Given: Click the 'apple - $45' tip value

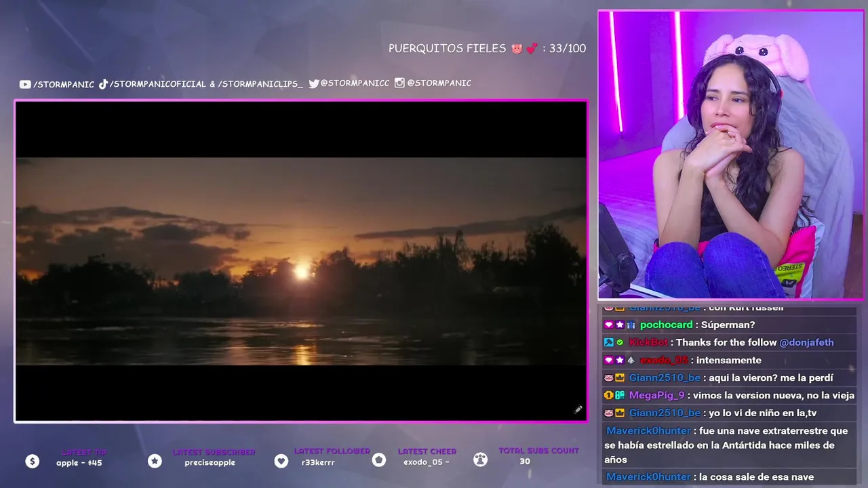Looking at the screenshot, I should click(79, 463).
